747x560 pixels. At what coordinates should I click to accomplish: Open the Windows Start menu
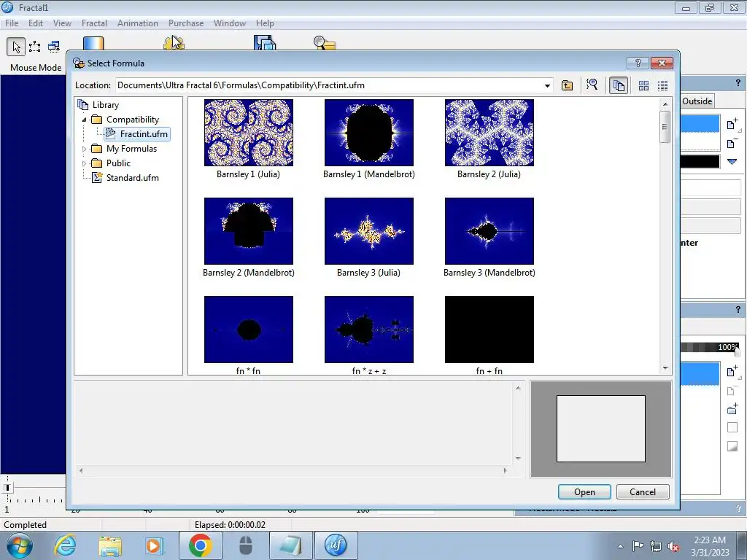[18, 545]
